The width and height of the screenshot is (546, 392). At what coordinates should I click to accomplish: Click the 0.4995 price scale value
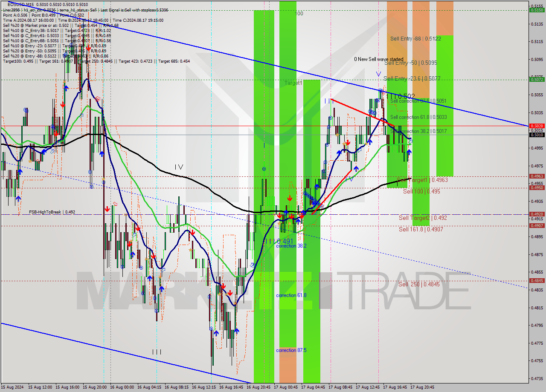536,148
